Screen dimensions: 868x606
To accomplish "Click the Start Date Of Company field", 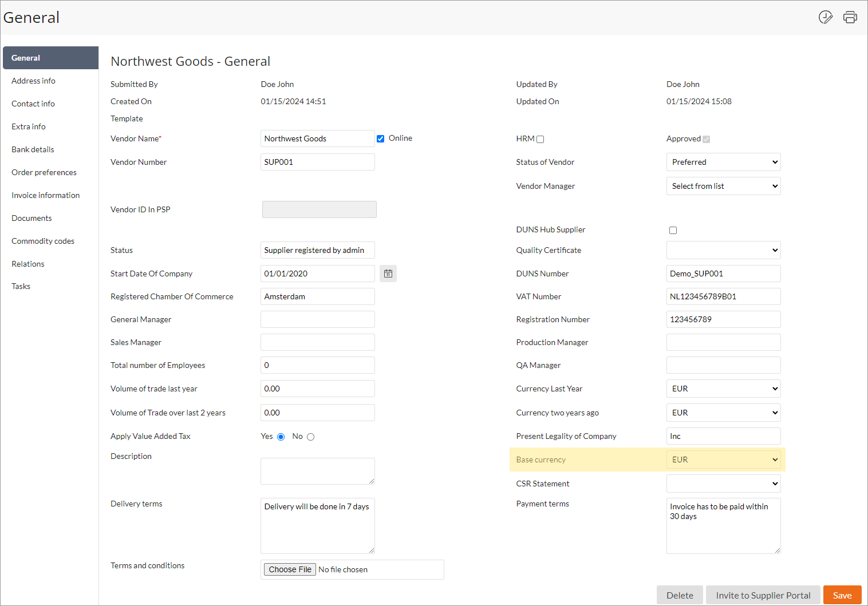I will [x=318, y=274].
